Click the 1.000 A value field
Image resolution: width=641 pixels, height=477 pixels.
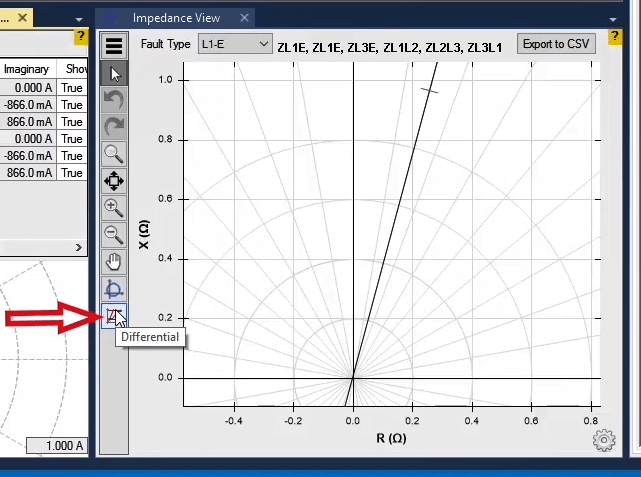(56, 446)
